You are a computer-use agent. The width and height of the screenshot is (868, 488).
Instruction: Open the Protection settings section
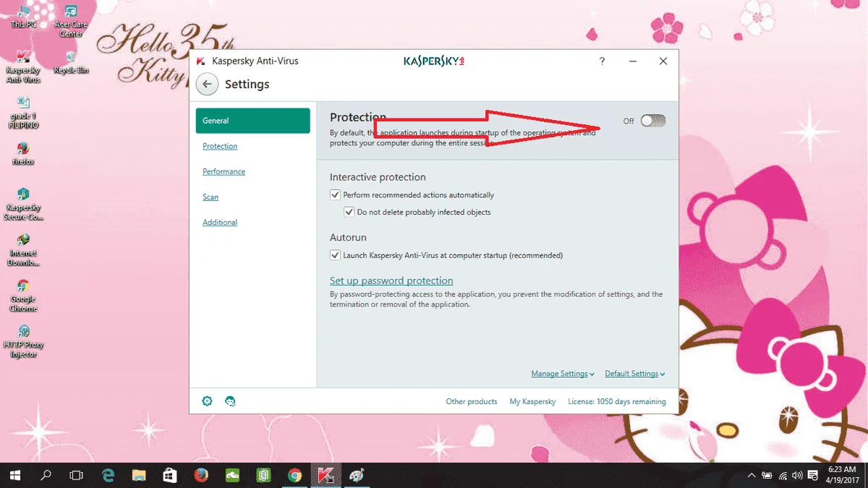tap(220, 146)
